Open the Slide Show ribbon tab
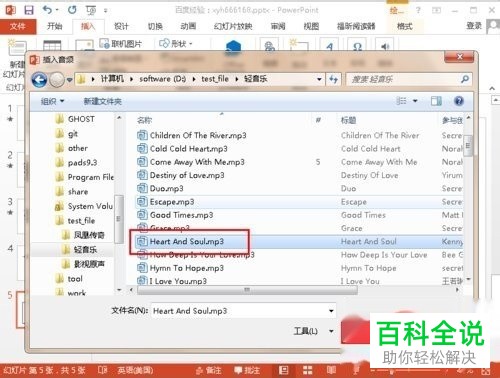This screenshot has width=500, height=378. point(233,26)
